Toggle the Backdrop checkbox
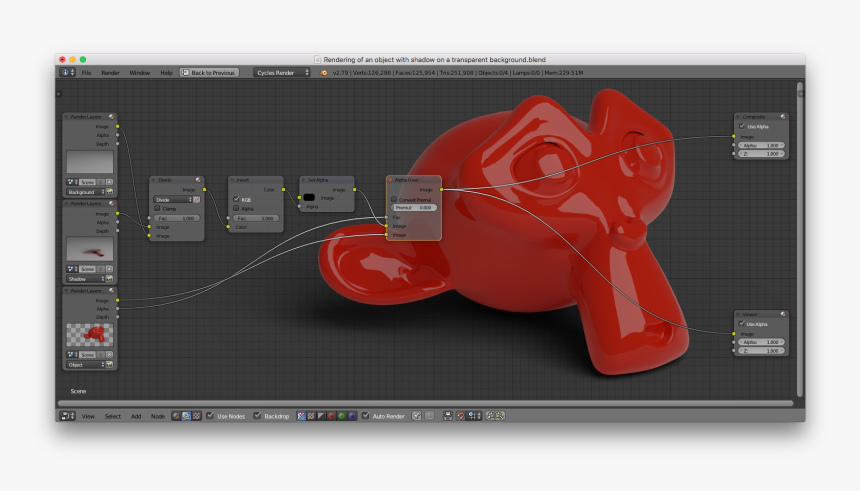 click(x=257, y=416)
